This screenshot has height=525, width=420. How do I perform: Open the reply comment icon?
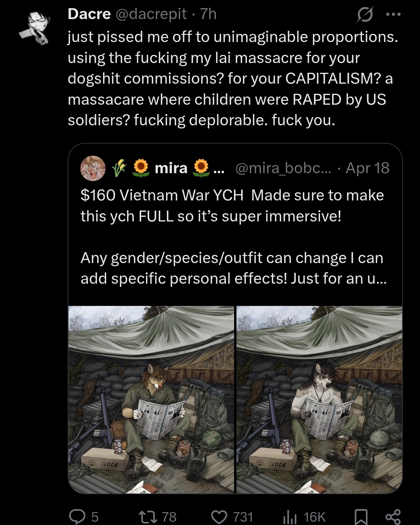[x=77, y=516]
